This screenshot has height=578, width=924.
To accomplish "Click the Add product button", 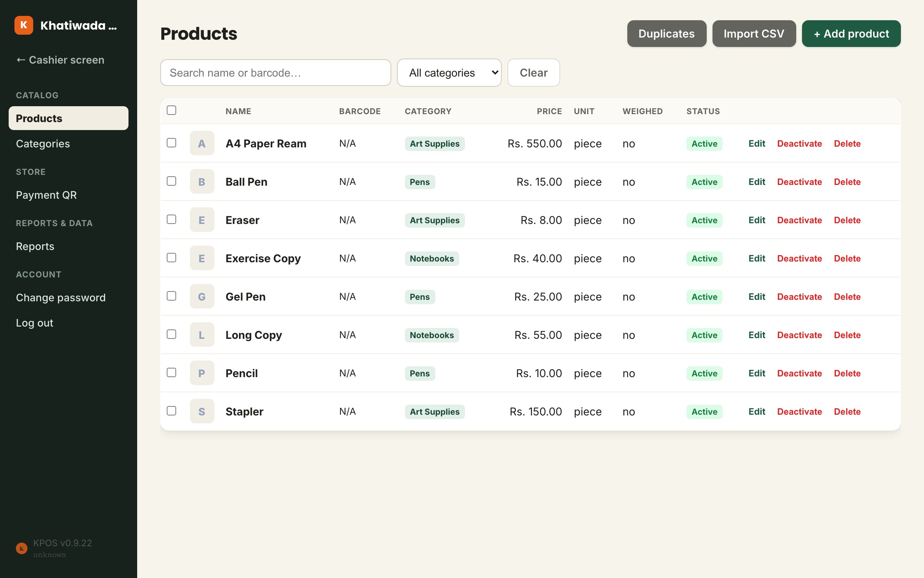I will coord(851,34).
